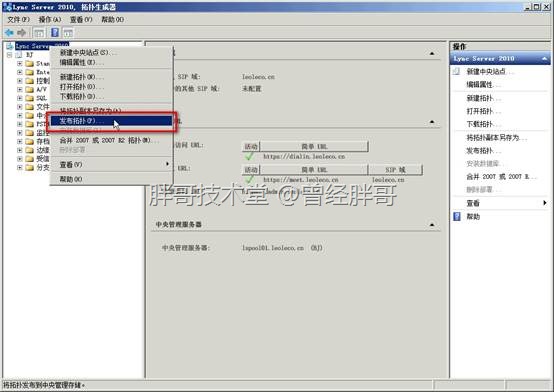Open the 文件(F) menu
The width and height of the screenshot is (554, 392).
[x=18, y=19]
